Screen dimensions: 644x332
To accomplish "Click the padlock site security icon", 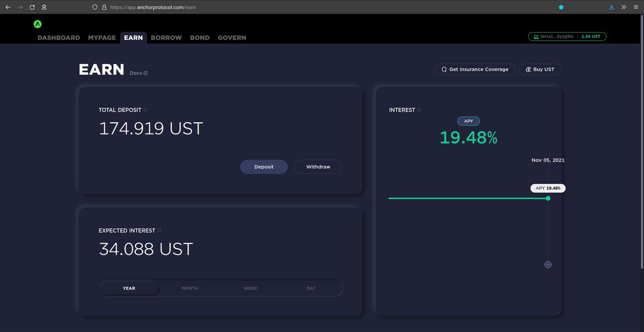I will [104, 8].
